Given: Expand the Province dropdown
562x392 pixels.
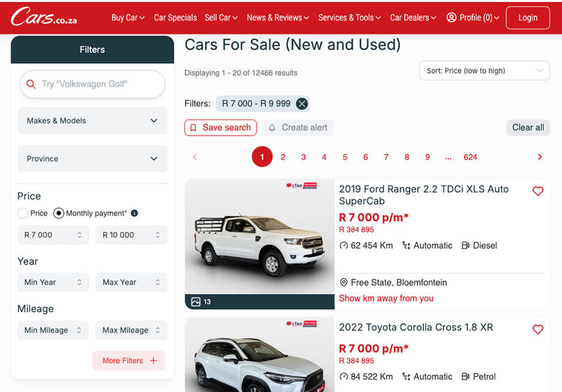Looking at the screenshot, I should (93, 159).
